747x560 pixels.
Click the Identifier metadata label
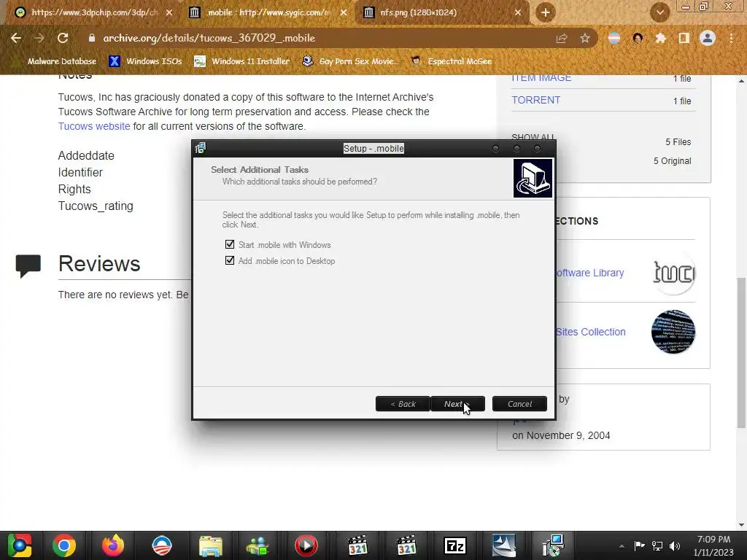(80, 172)
